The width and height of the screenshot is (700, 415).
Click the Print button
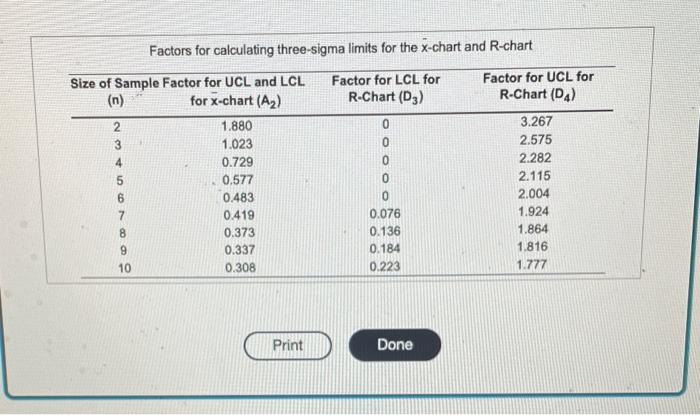pyautogui.click(x=288, y=345)
